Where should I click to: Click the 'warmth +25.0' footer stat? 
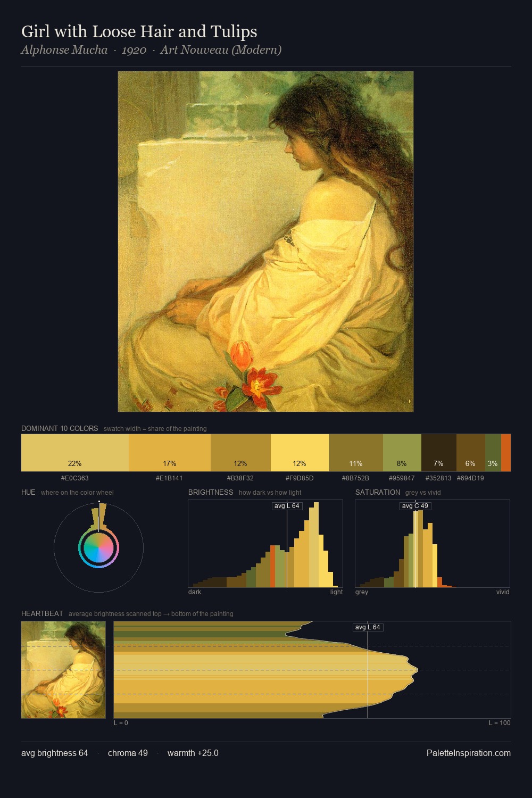click(193, 753)
